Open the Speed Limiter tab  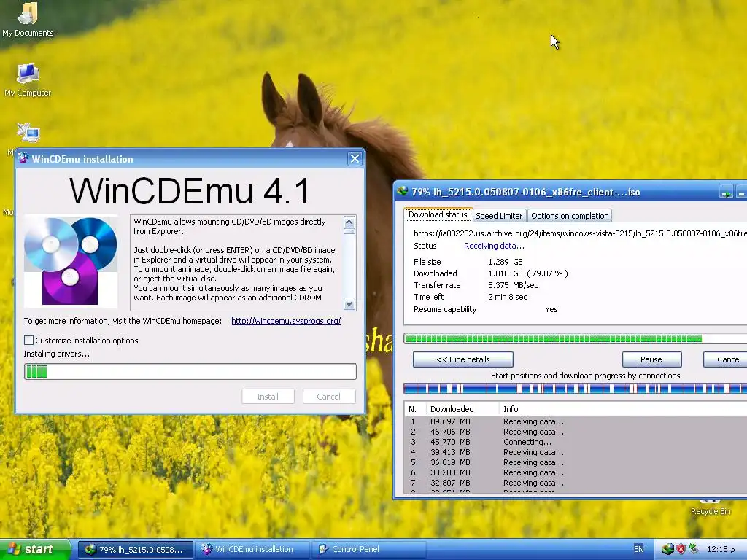499,216
